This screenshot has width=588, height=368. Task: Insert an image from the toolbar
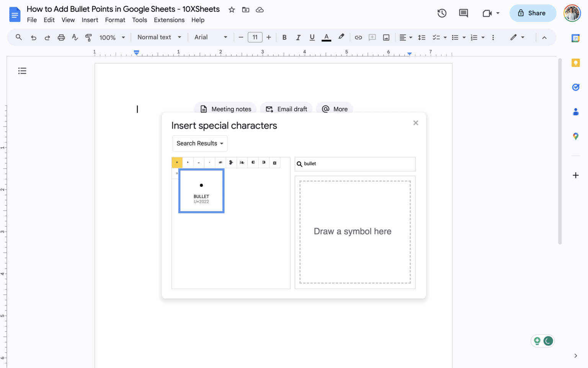[386, 37]
